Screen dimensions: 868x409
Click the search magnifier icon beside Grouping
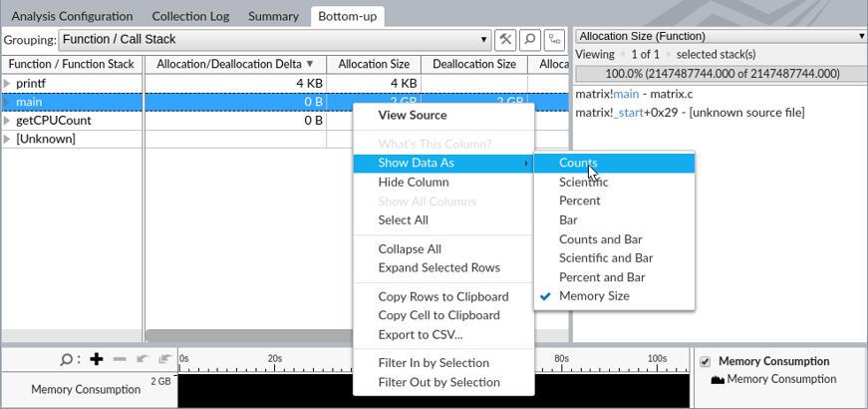529,40
